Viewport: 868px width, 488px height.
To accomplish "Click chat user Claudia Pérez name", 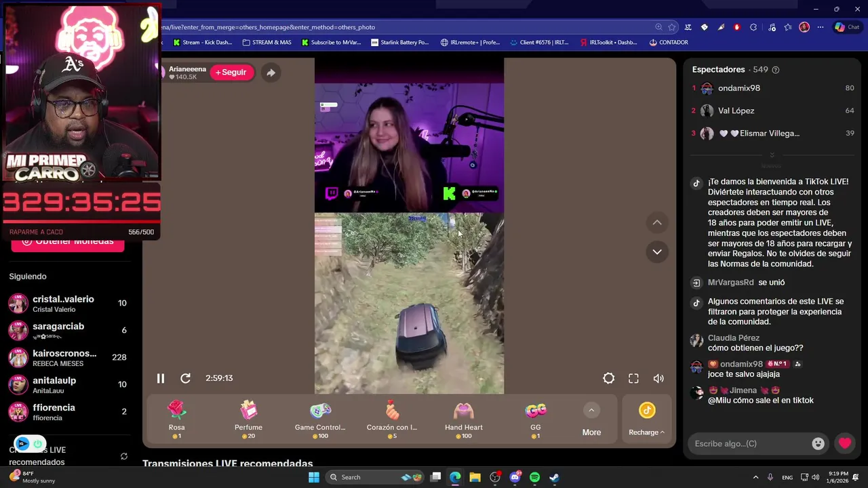I will tap(734, 338).
